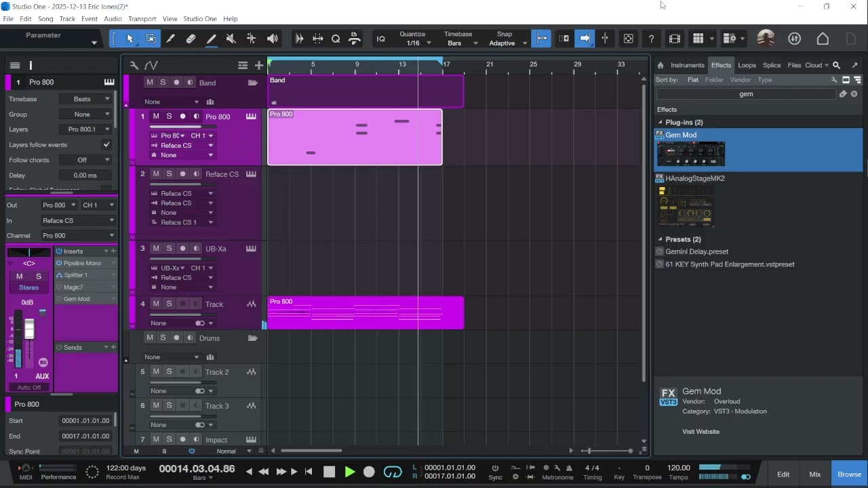Viewport: 868px width, 488px height.
Task: Open the Edit view button
Action: pos(783,474)
